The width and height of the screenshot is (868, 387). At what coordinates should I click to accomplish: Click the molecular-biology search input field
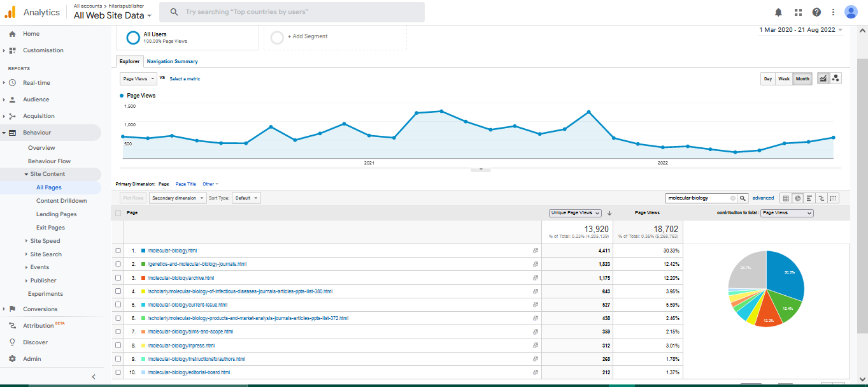pyautogui.click(x=697, y=198)
